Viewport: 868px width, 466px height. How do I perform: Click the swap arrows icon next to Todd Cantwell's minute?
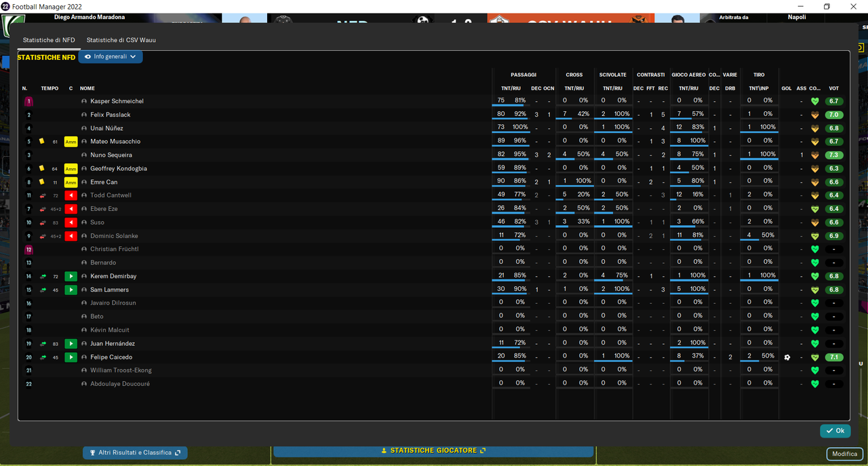[x=43, y=195]
